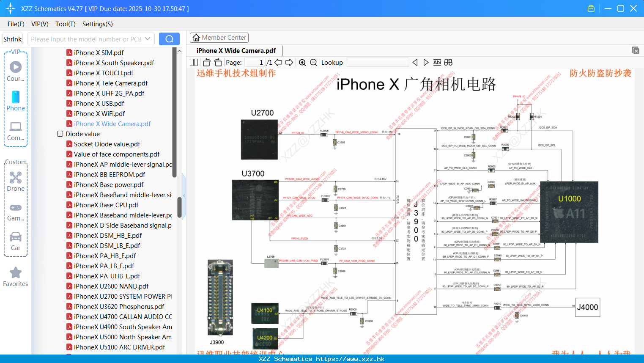Image resolution: width=644 pixels, height=363 pixels.
Task: Click the Page number field
Action: [255, 62]
